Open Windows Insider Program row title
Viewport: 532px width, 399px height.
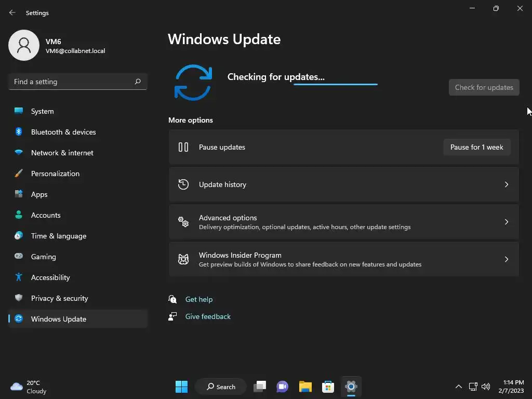tap(240, 255)
